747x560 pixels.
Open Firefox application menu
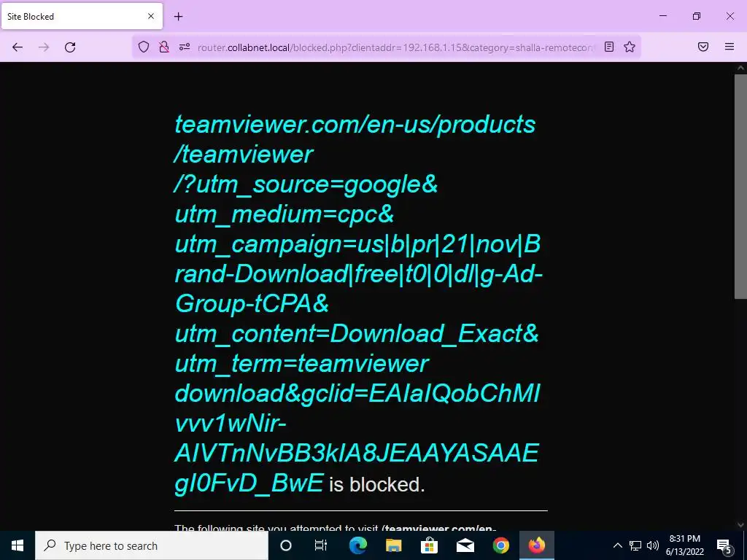click(x=729, y=47)
